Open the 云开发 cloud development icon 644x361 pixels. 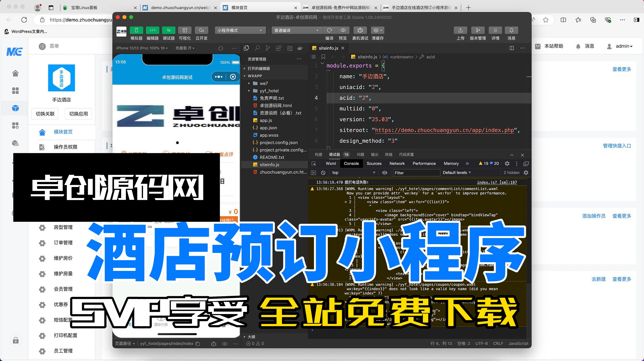click(x=201, y=30)
